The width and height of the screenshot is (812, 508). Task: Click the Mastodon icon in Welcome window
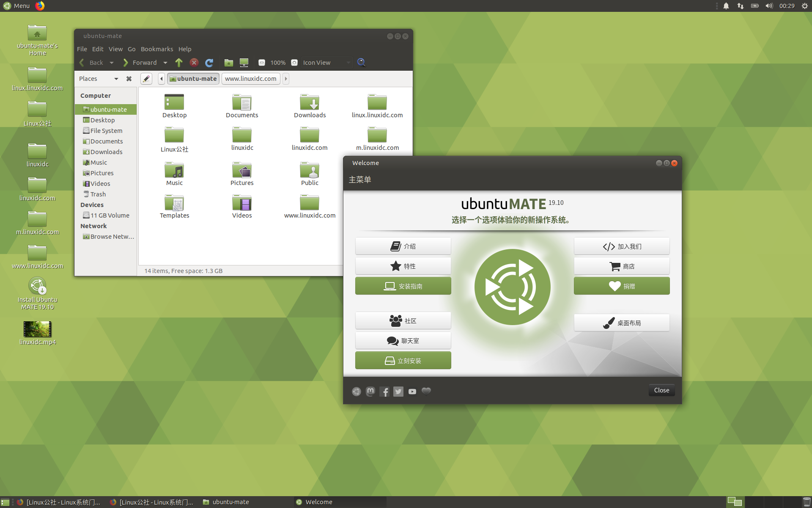[x=370, y=391]
